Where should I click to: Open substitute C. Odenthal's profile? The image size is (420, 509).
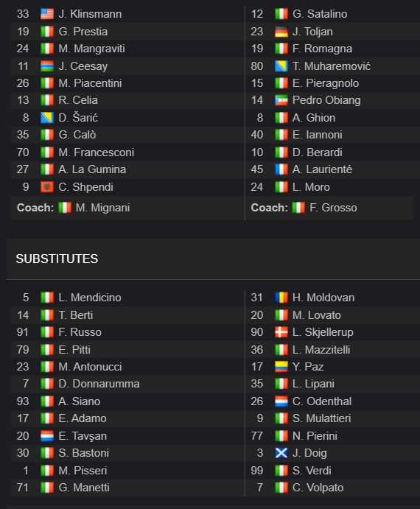coord(322,401)
